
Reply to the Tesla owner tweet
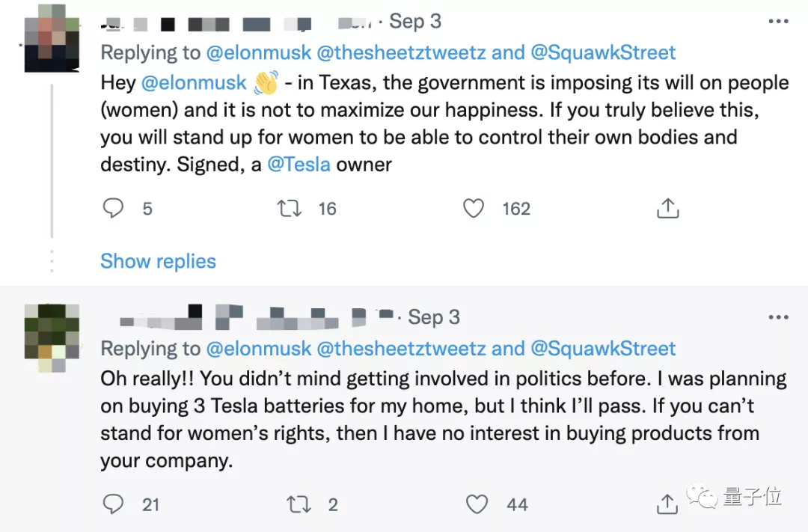tap(113, 208)
